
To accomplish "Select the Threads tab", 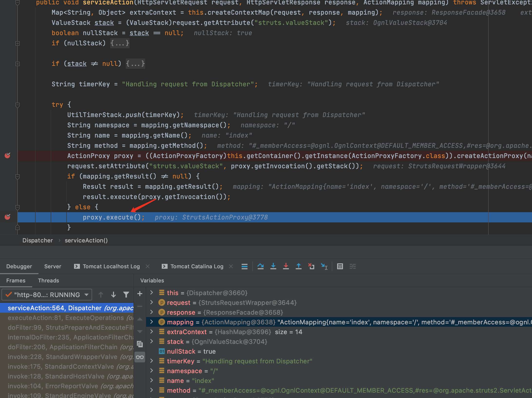I will coord(48,280).
